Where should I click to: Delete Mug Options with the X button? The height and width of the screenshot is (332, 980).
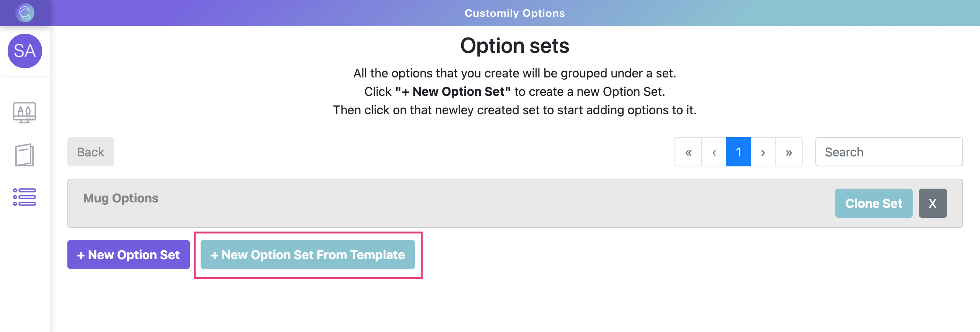(x=933, y=203)
